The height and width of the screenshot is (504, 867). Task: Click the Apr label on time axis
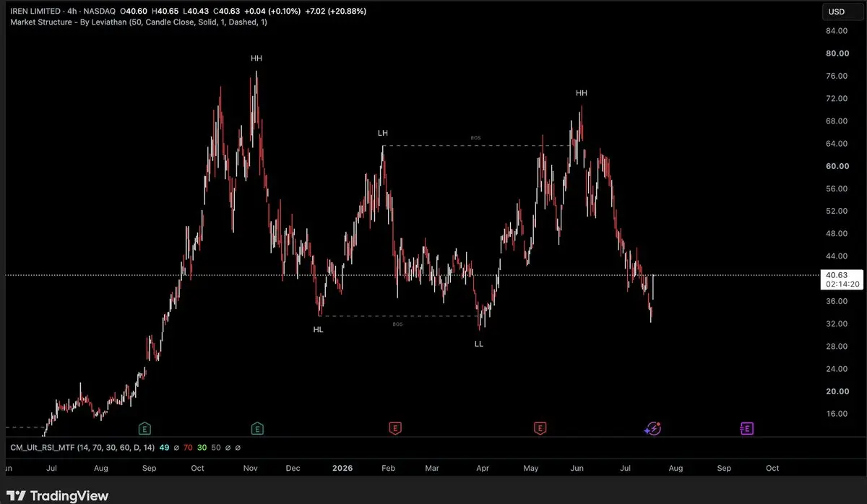tap(482, 468)
